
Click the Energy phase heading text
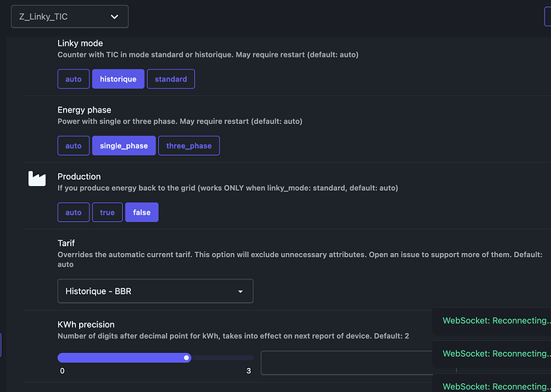click(85, 110)
